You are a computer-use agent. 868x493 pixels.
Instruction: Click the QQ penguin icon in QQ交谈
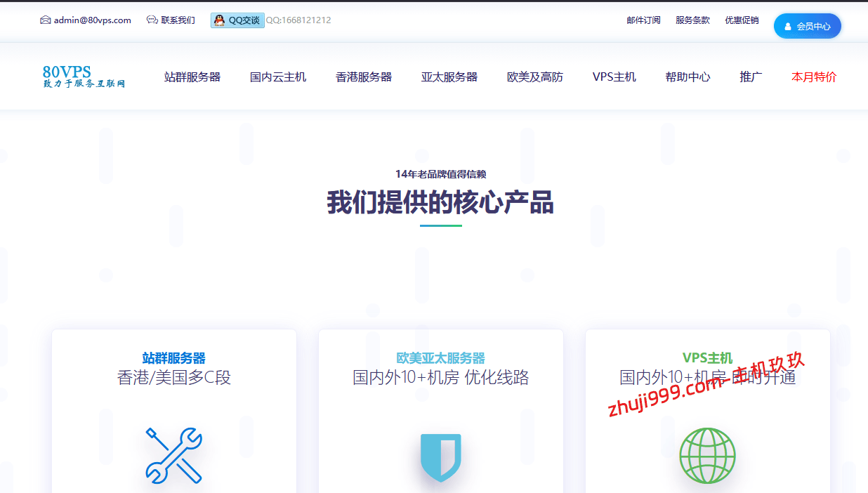[x=218, y=20]
